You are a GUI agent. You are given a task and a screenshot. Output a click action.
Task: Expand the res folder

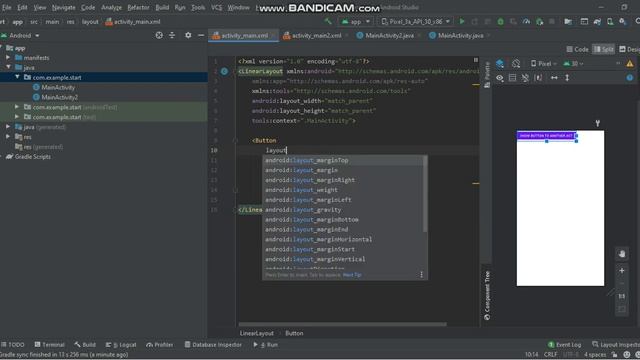[x=8, y=136]
